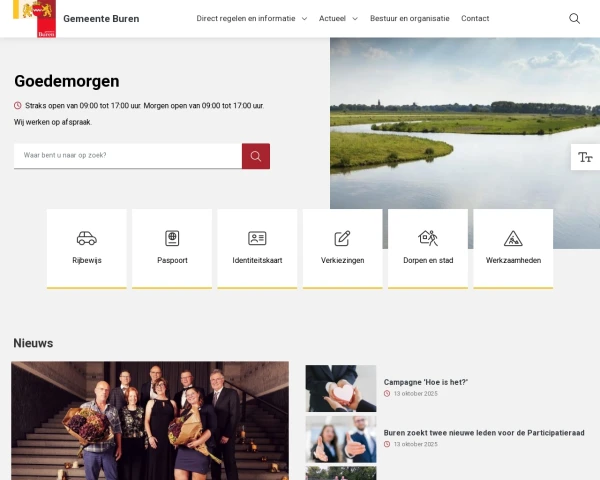Open the Actueel menu item
Screen dimensions: 600x480
[332, 18]
